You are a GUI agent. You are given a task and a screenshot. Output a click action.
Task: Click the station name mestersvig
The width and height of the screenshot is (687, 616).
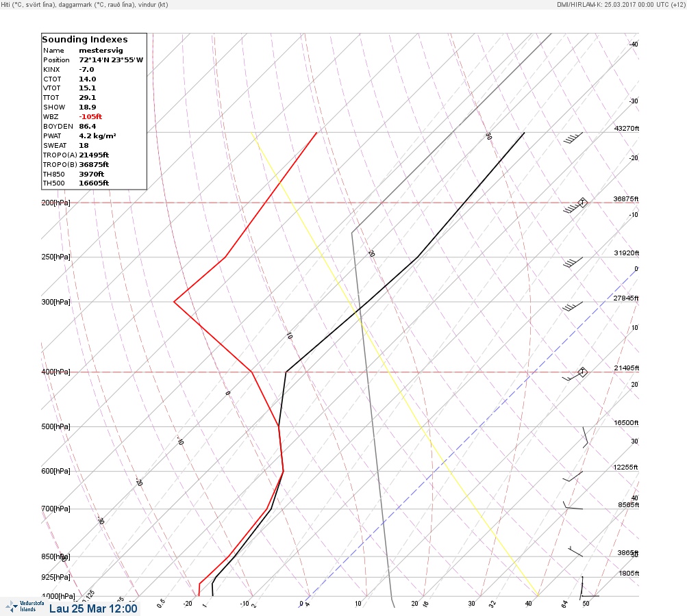(x=101, y=51)
